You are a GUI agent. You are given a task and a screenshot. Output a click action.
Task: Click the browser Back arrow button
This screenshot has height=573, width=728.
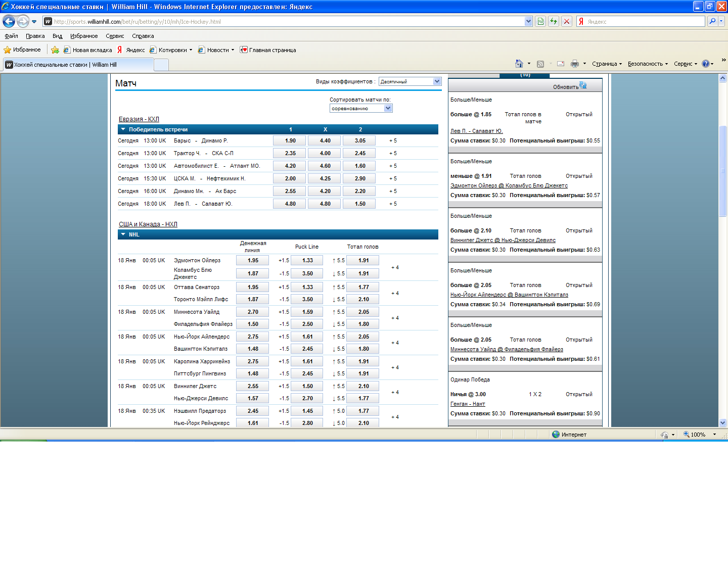pos(9,21)
